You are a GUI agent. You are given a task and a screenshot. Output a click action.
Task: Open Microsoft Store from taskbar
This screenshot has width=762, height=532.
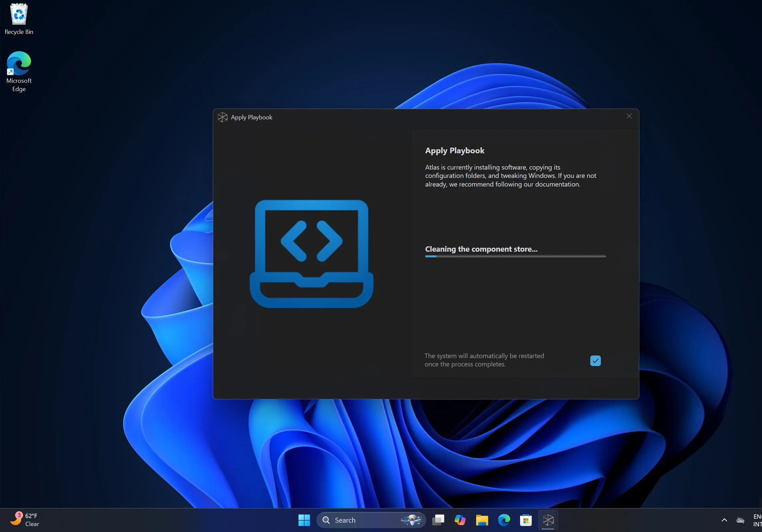[x=526, y=520]
